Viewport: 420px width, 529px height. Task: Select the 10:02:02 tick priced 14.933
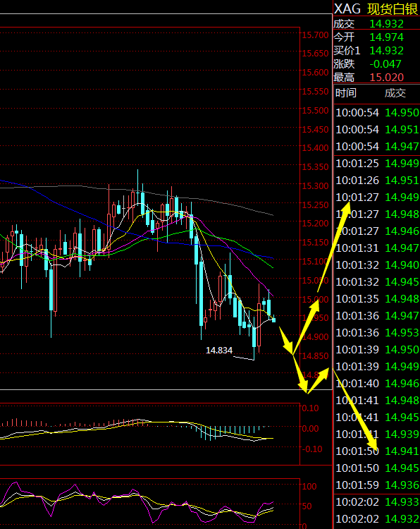[x=377, y=502]
